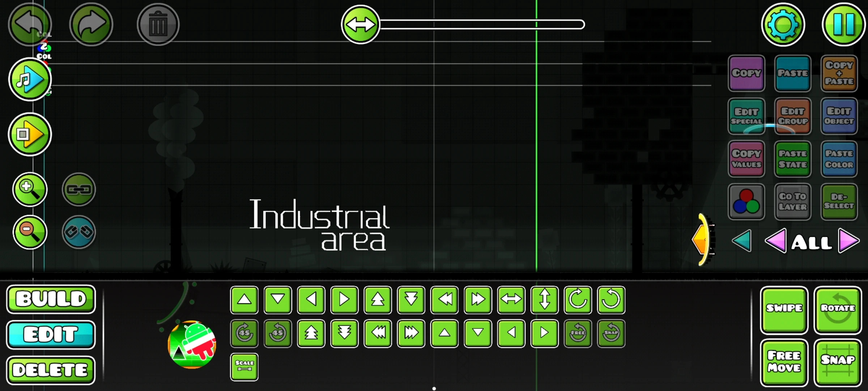Viewport: 868px width, 391px height.
Task: Enable Free Move mode
Action: pyautogui.click(x=784, y=362)
